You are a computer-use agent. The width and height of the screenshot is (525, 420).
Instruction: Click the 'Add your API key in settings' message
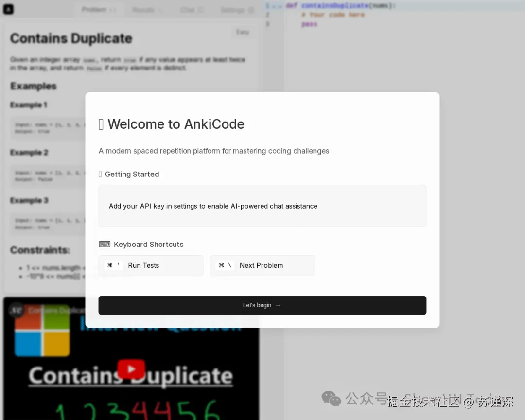click(x=213, y=206)
